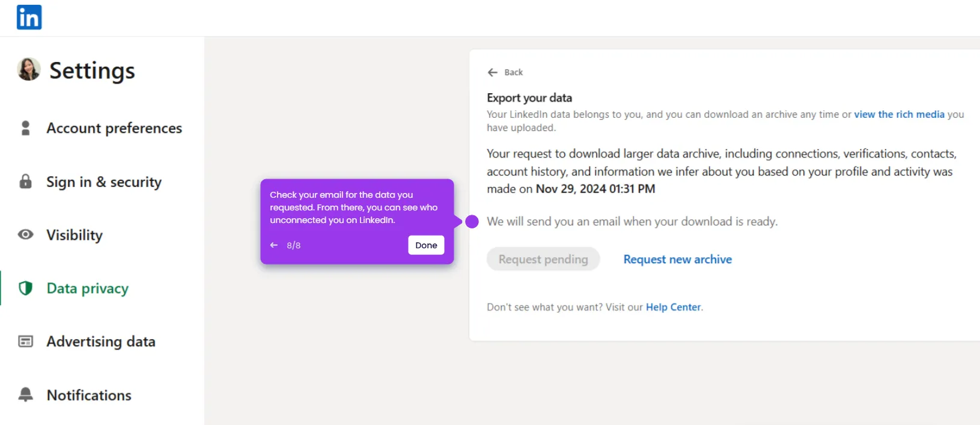This screenshot has width=980, height=425.
Task: Select the 'Nov 29, 2024 01:31 PM' date text
Action: tap(595, 189)
